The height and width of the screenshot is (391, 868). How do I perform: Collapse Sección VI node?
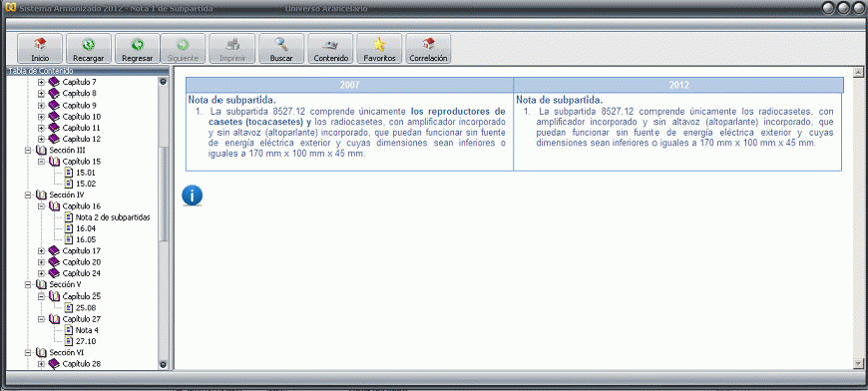coord(28,352)
